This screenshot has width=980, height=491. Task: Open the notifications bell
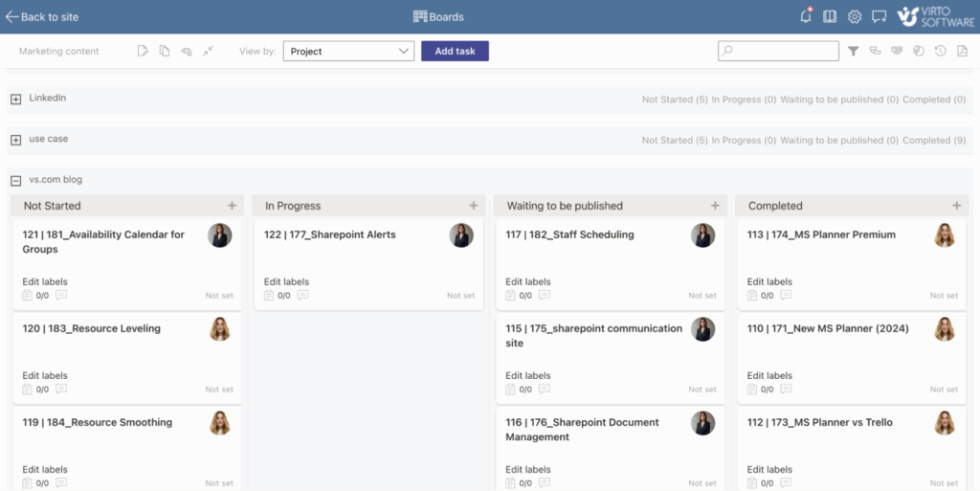(x=806, y=16)
